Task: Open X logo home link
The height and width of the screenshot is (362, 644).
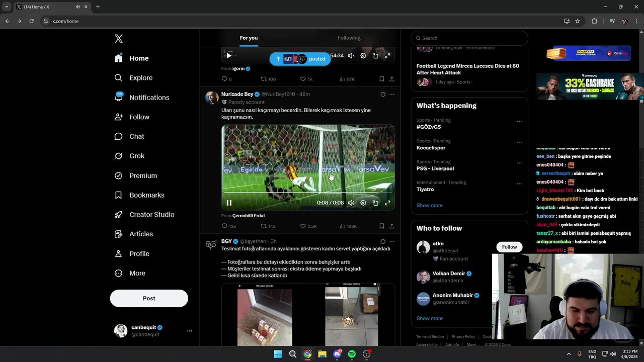Action: [119, 39]
